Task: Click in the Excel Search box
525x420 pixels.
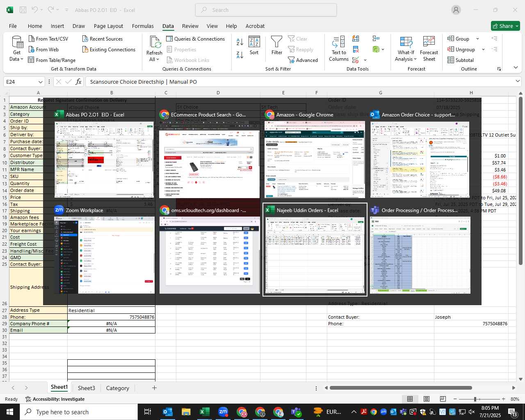Action: [266, 10]
